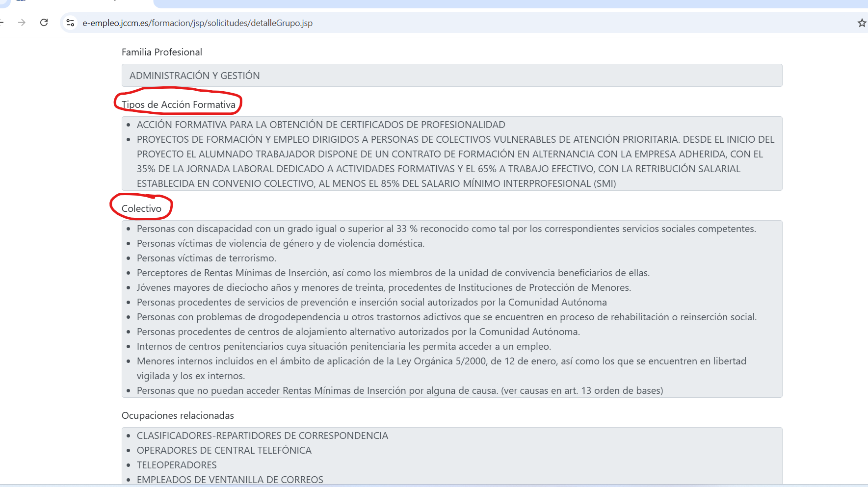The image size is (868, 487).
Task: Click 'Personas con problemas de drogodependencia' item
Action: tap(447, 317)
